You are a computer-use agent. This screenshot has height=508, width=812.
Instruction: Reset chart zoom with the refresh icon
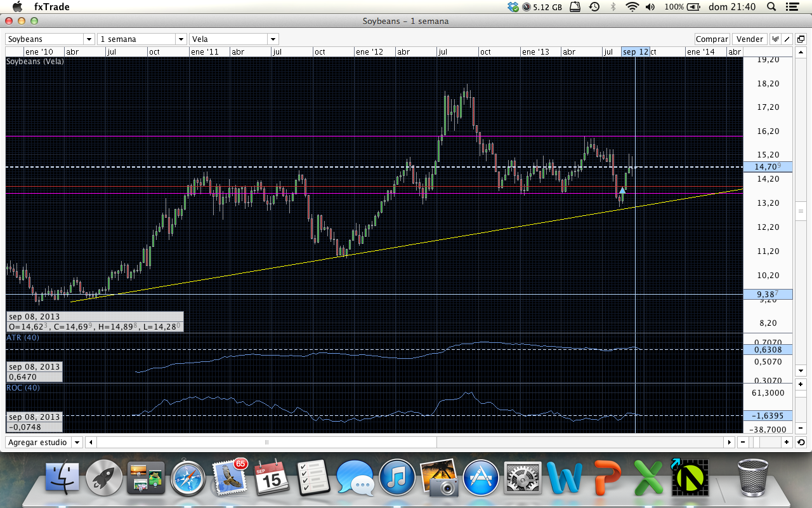pos(801,442)
